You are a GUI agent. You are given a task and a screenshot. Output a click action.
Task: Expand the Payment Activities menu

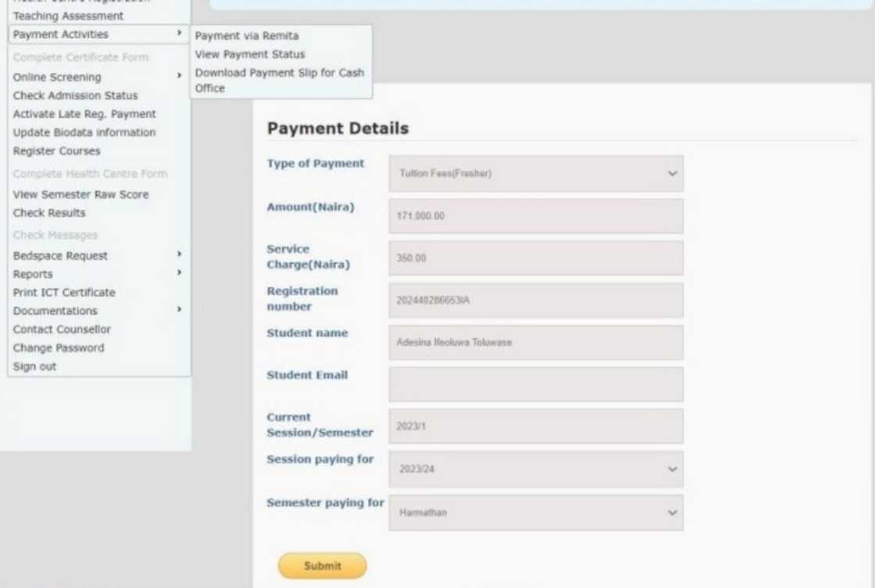point(61,34)
